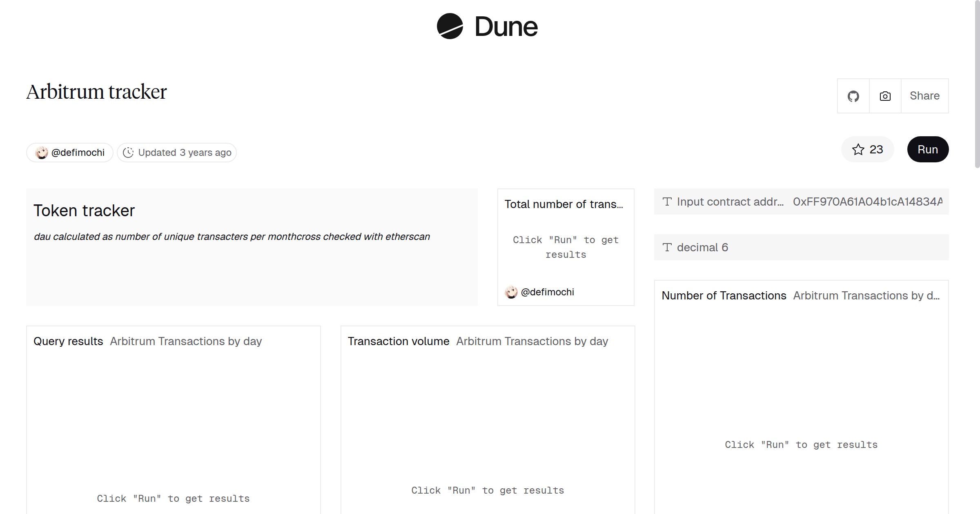The height and width of the screenshot is (514, 980).
Task: Open the dashboard's GitHub repository icon
Action: (853, 95)
